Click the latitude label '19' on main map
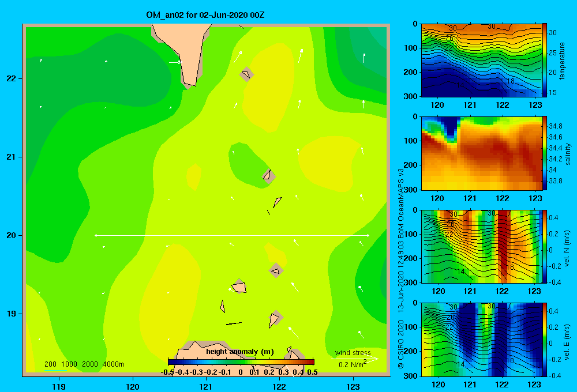Image resolution: width=577 pixels, height=392 pixels. click(x=12, y=314)
